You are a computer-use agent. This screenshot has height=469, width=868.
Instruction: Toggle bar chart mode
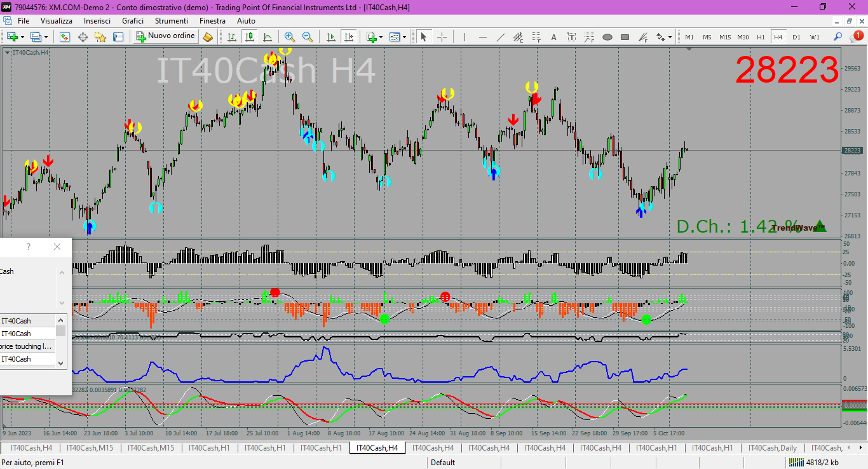(x=231, y=37)
